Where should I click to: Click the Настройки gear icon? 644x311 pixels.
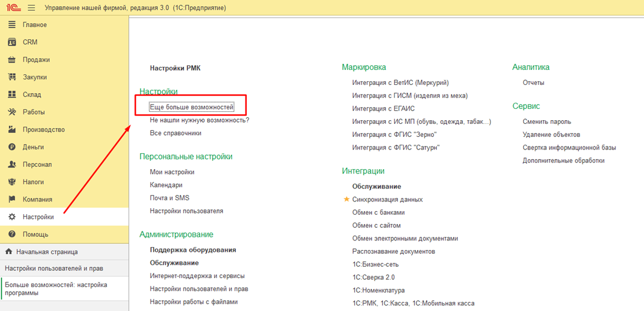point(12,217)
